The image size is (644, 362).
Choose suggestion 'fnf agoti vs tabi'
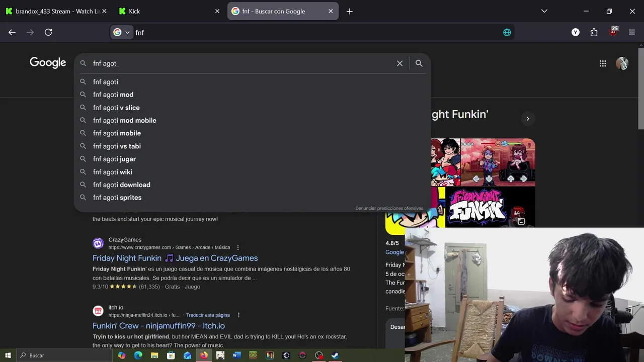(x=252, y=146)
